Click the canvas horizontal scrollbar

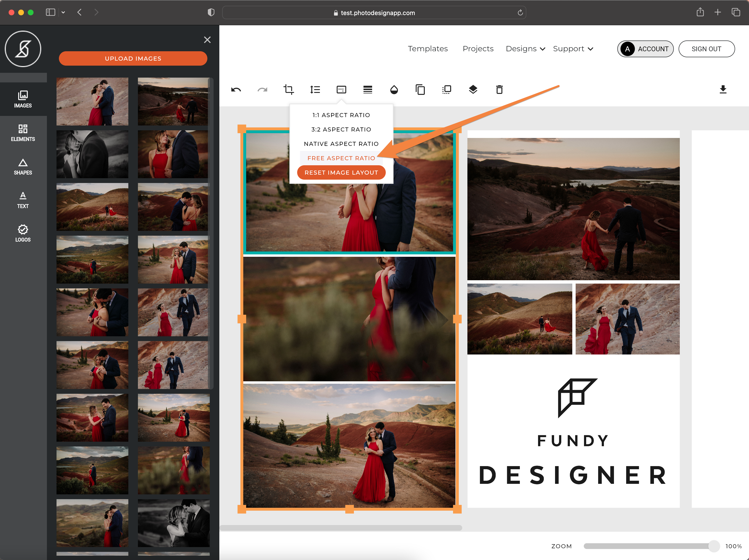click(341, 528)
